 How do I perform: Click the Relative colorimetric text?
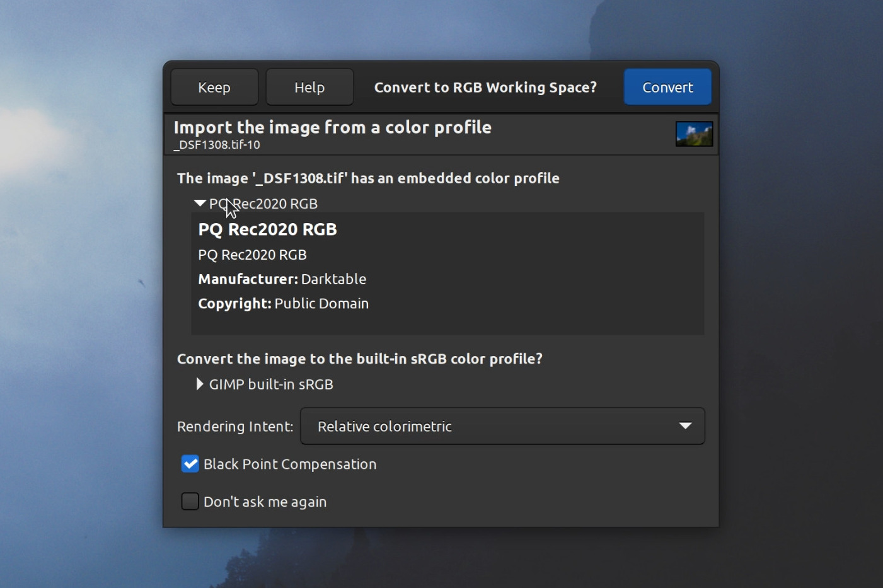pyautogui.click(x=384, y=427)
